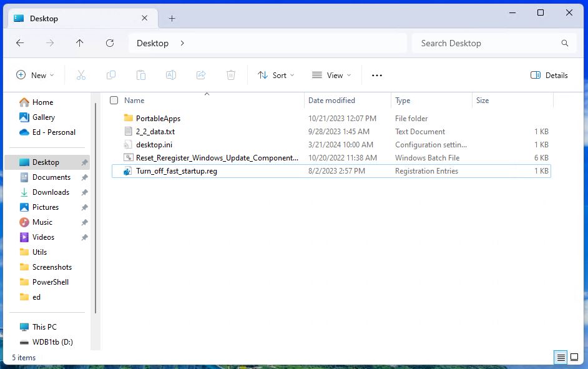The width and height of the screenshot is (588, 369).
Task: Switch to compact list view using bottom-right toggle
Action: click(x=561, y=357)
